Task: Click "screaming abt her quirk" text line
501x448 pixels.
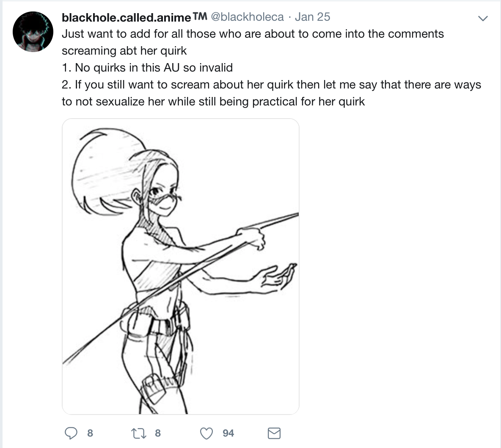Action: [124, 51]
